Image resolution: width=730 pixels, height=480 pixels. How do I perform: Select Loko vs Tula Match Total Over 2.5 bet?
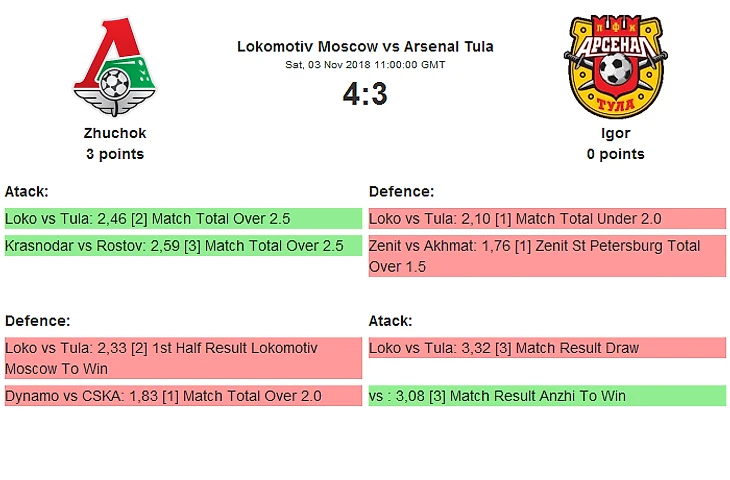[x=182, y=218]
